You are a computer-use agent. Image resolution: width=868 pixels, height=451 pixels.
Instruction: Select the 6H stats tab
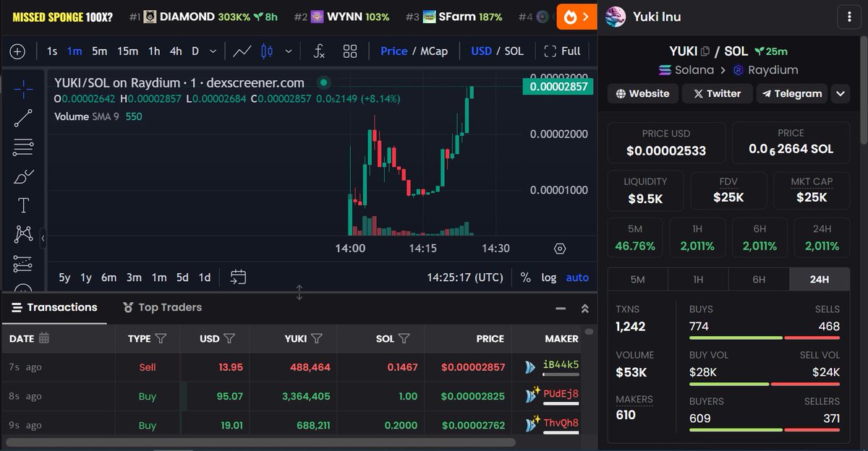759,279
